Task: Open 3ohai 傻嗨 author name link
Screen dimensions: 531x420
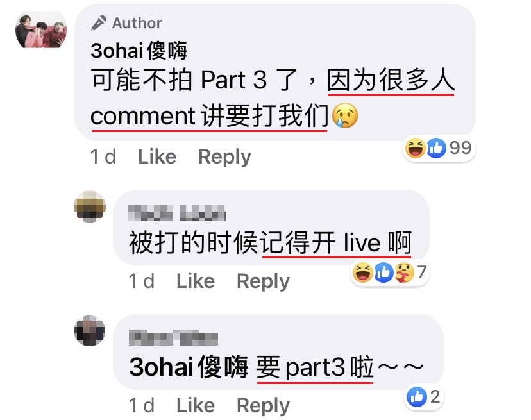Action: coord(139,51)
